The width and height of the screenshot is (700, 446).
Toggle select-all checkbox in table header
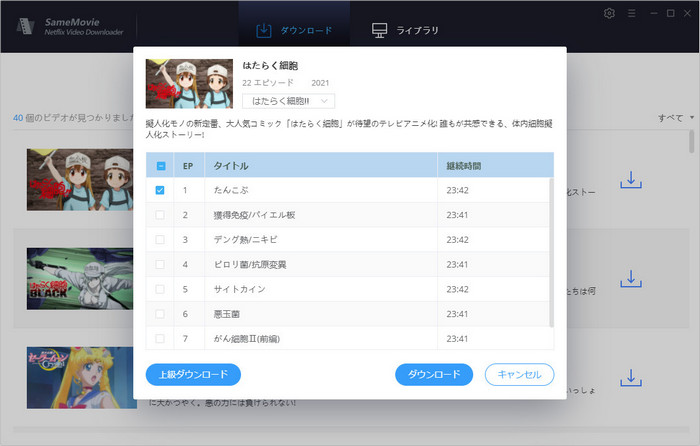161,165
